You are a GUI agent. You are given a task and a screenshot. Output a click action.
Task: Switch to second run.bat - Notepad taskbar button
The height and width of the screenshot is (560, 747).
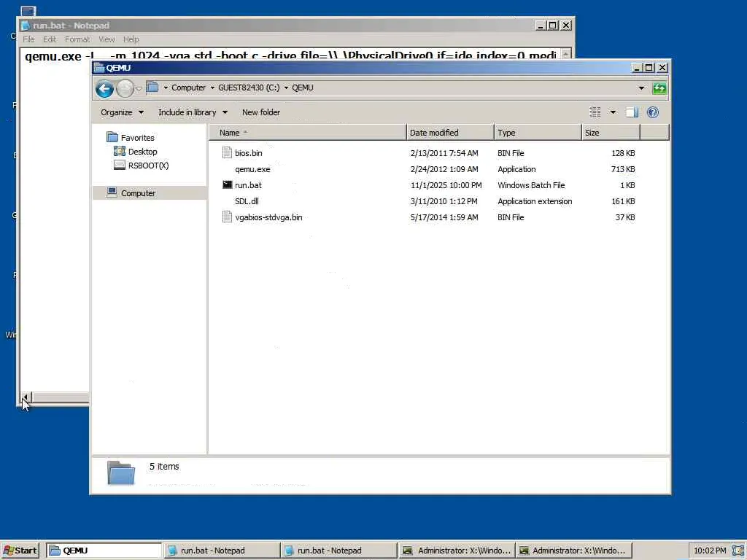pyautogui.click(x=338, y=551)
